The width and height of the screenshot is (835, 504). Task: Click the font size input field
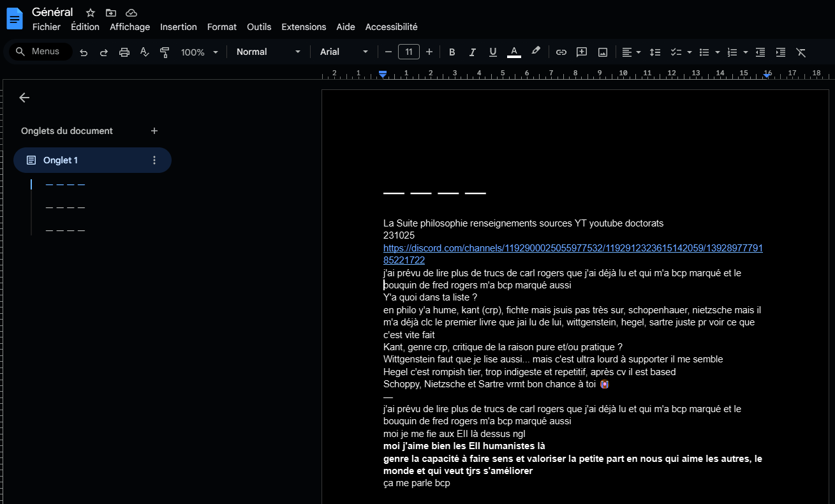(x=408, y=52)
